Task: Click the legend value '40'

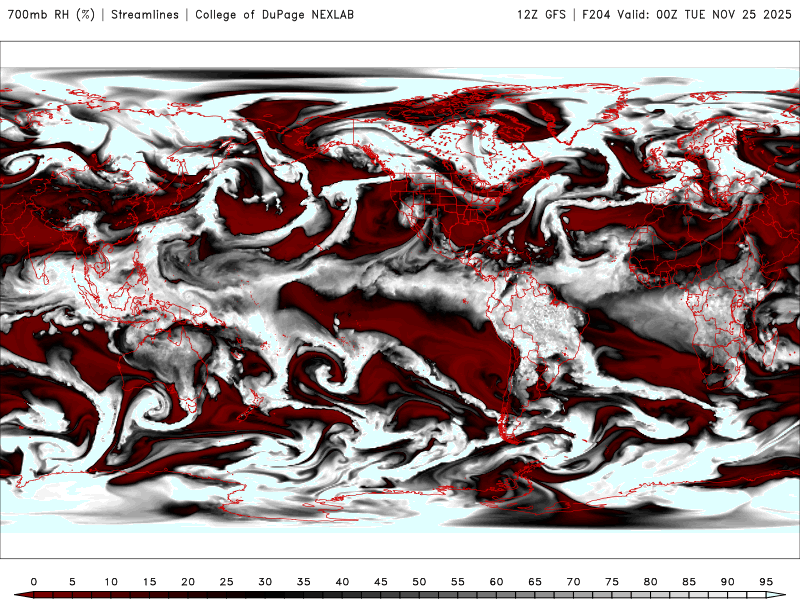Action: pos(342,582)
